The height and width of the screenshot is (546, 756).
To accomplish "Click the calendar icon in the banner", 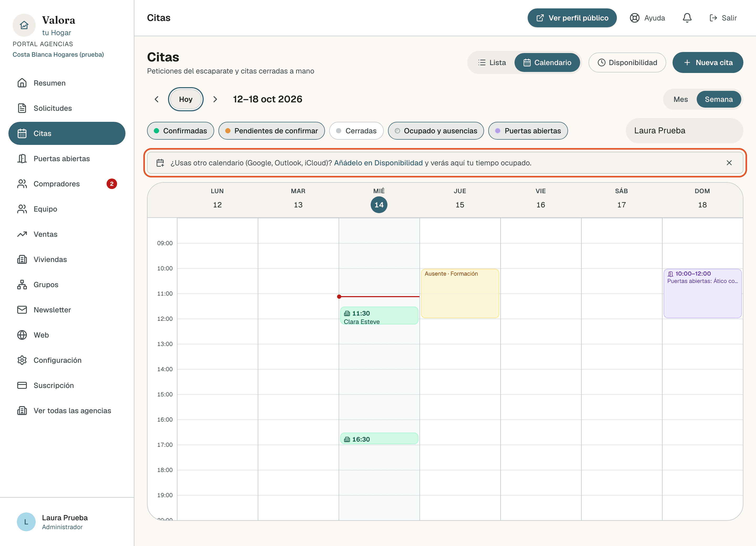I will (x=160, y=163).
